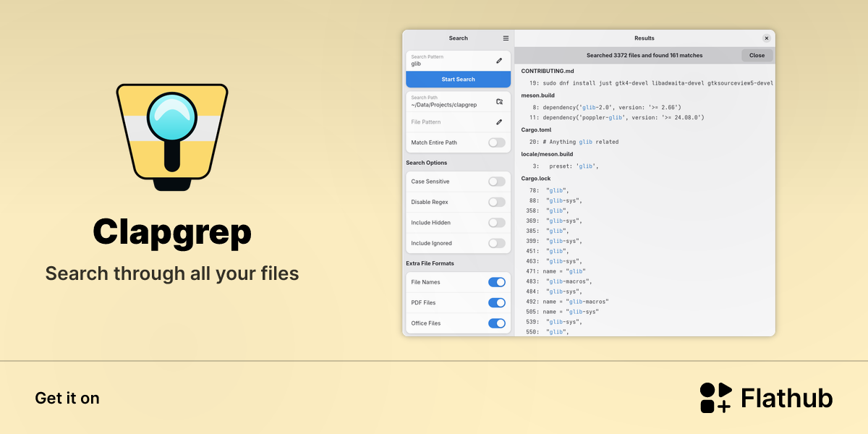Toggle the Match Entire Path switch

pyautogui.click(x=497, y=142)
